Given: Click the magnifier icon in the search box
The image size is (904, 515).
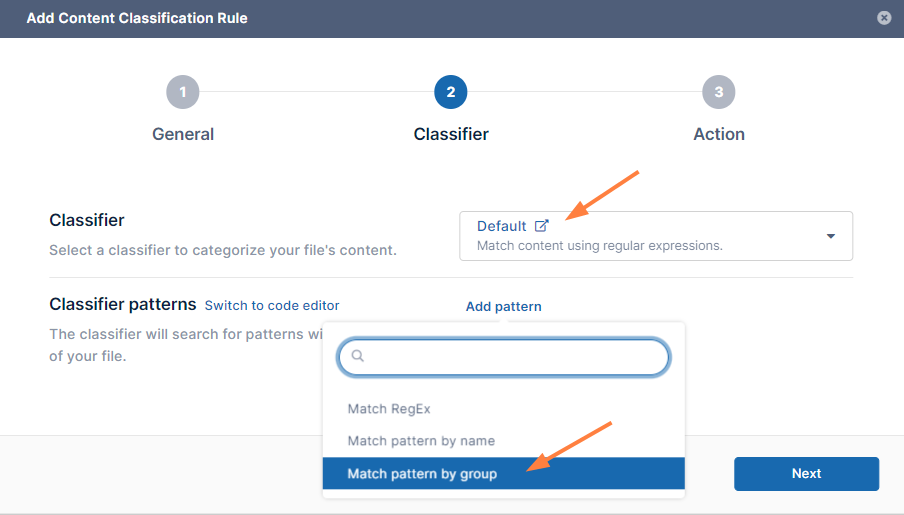Looking at the screenshot, I should [358, 356].
